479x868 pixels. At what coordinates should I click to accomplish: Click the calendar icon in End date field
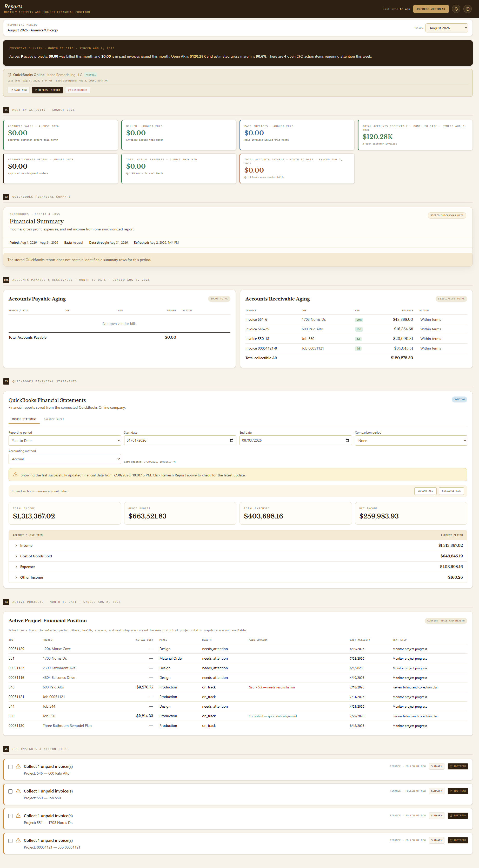pyautogui.click(x=347, y=440)
